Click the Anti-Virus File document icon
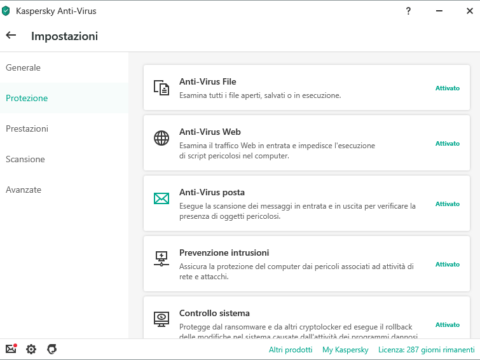The image size is (480, 360). [x=161, y=88]
